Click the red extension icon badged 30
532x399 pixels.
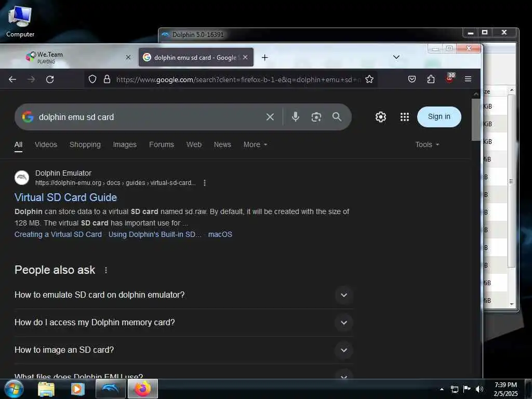click(x=450, y=78)
